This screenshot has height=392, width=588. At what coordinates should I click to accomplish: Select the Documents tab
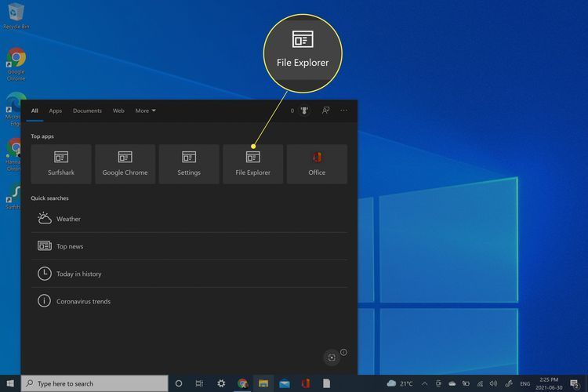pyautogui.click(x=87, y=111)
